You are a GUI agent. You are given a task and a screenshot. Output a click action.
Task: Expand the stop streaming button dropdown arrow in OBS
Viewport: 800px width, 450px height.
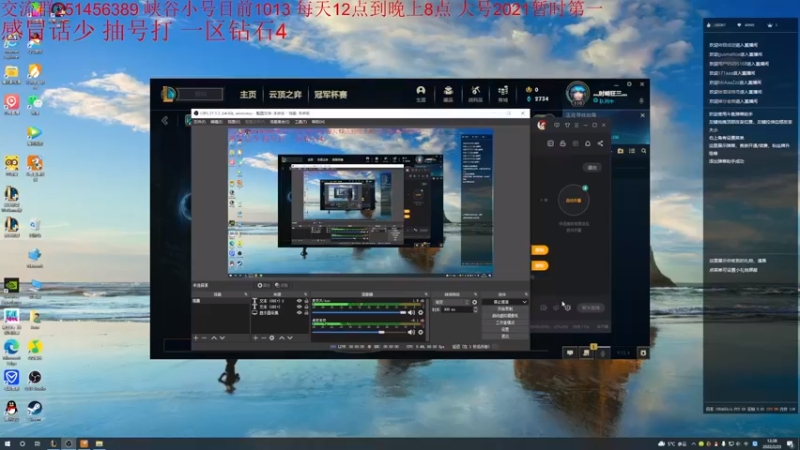click(x=524, y=302)
